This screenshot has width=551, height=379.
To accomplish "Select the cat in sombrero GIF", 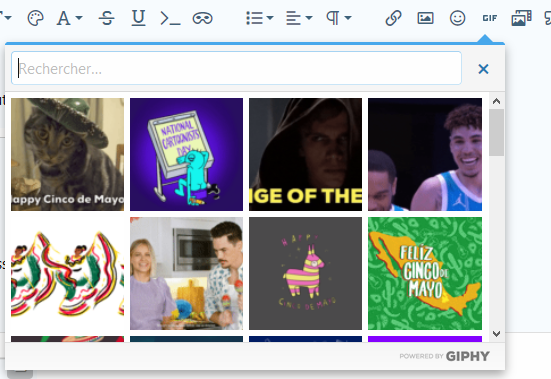I will pos(67,155).
